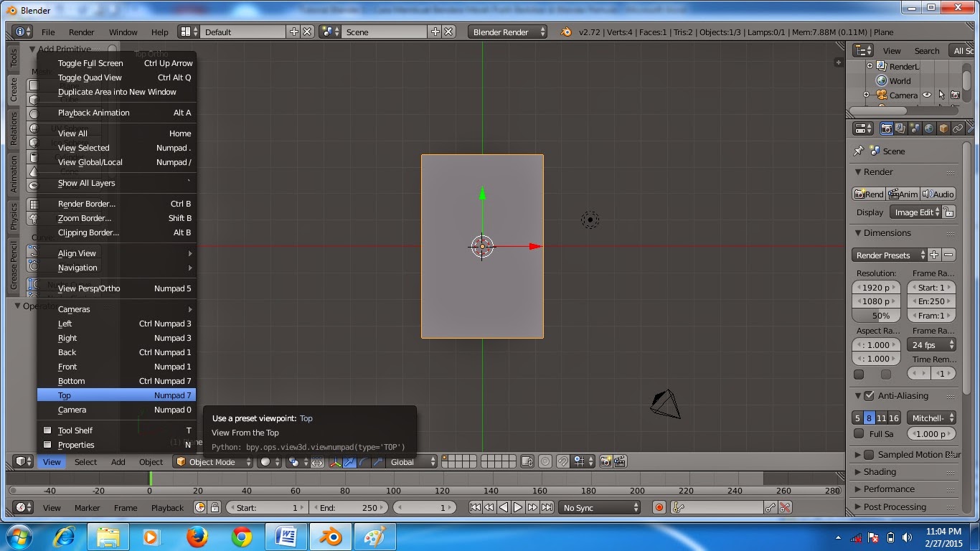Toggle lock camera and layers to scene icon

[527, 462]
